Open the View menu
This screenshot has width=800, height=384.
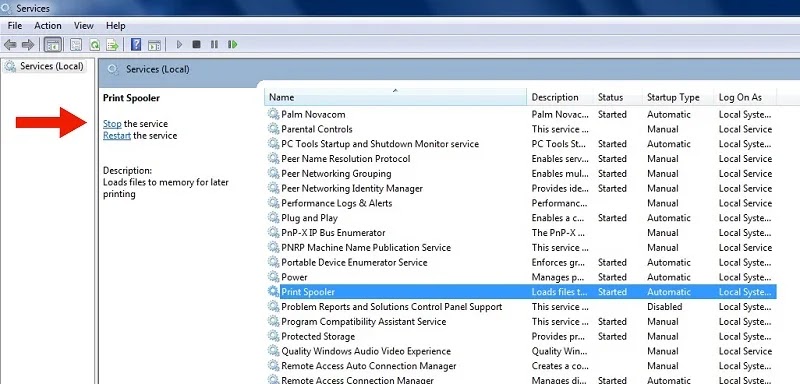[x=84, y=25]
